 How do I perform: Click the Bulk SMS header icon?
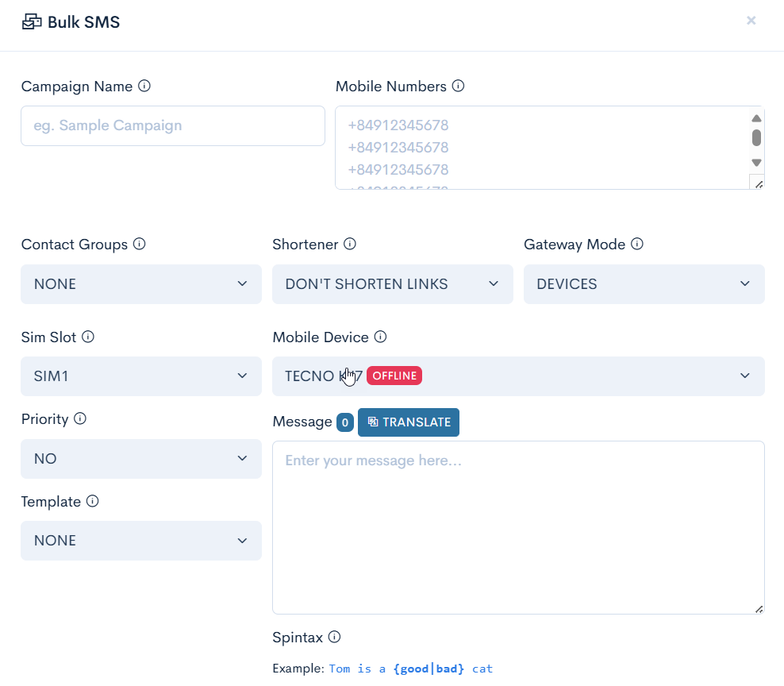[30, 21]
